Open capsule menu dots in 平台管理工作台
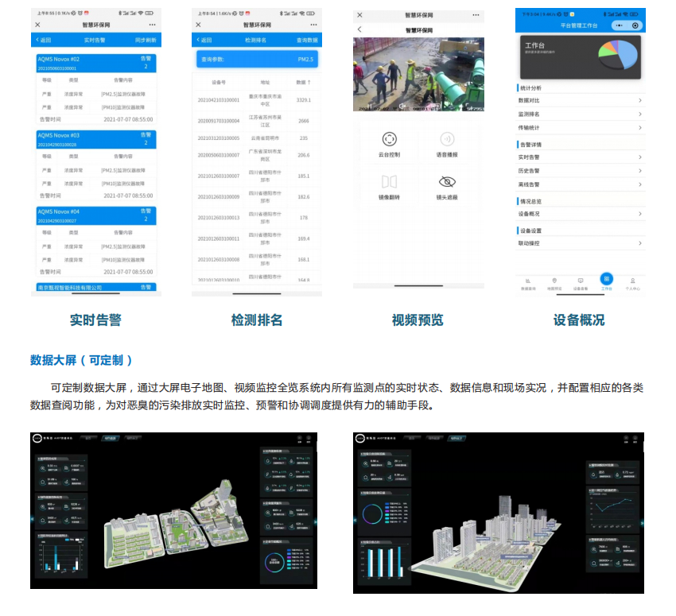Image resolution: width=676 pixels, height=616 pixels. [620, 25]
